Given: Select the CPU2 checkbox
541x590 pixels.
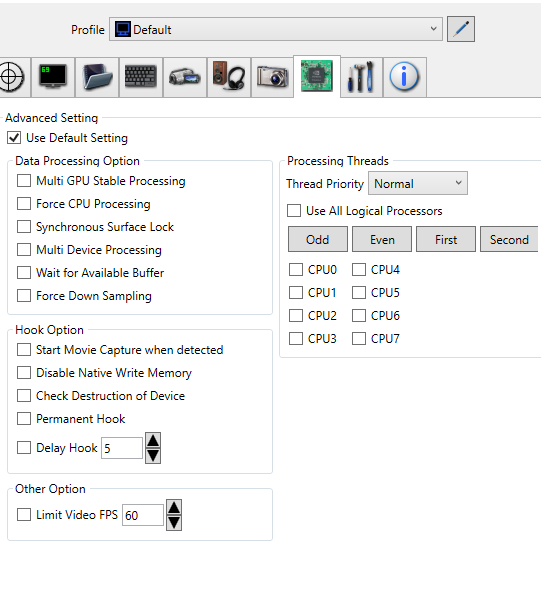Looking at the screenshot, I should 296,315.
